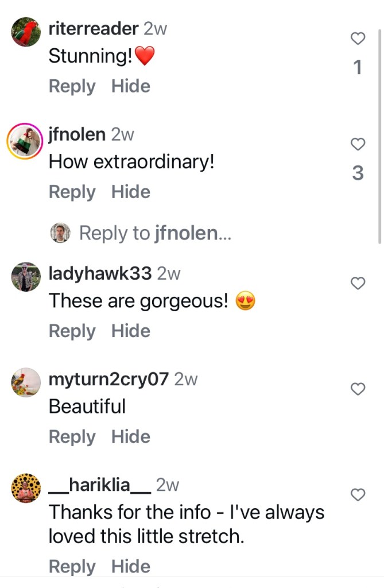Screen dimensions: 384x588
Task: Reply to jfnolen's comment
Action: (72, 192)
